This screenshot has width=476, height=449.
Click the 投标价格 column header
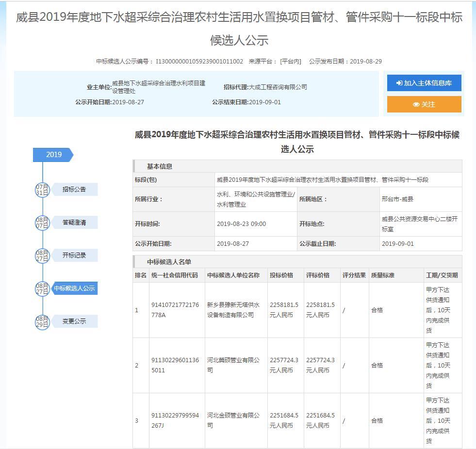click(x=281, y=275)
